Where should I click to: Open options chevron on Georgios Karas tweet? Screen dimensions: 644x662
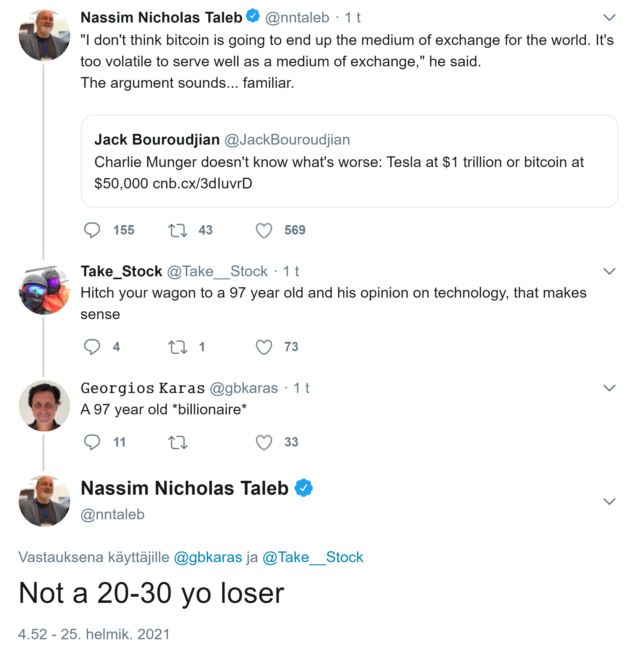tap(609, 388)
